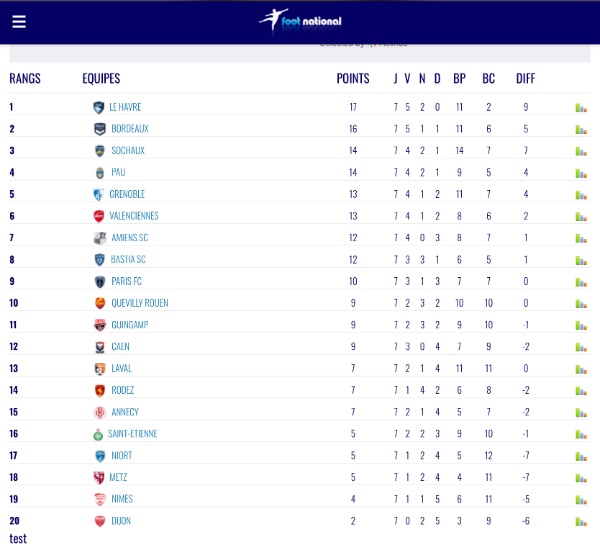The width and height of the screenshot is (600, 550).
Task: Click the Saint-Etienne club crest
Action: pos(98,434)
